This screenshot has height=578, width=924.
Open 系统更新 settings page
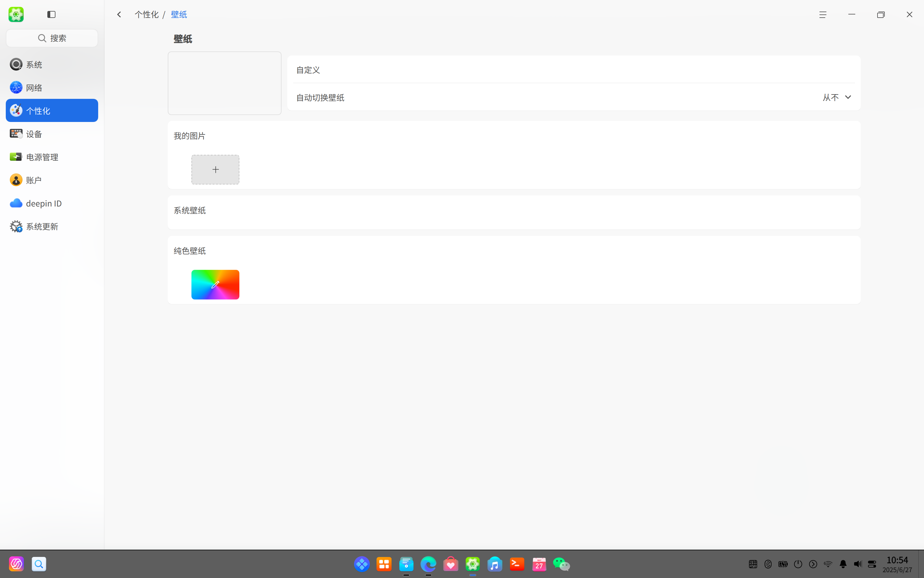(52, 226)
